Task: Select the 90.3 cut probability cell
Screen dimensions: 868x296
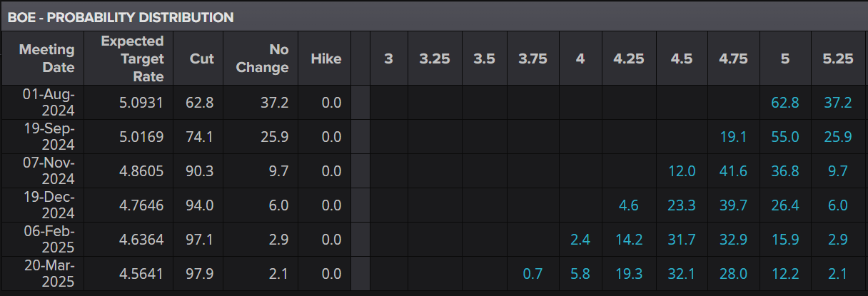Action: coord(199,171)
